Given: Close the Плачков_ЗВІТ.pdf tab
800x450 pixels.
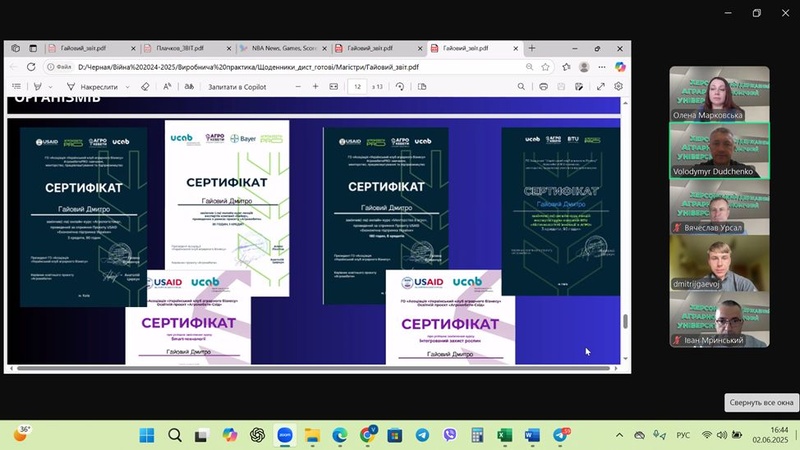Looking at the screenshot, I should 229,48.
